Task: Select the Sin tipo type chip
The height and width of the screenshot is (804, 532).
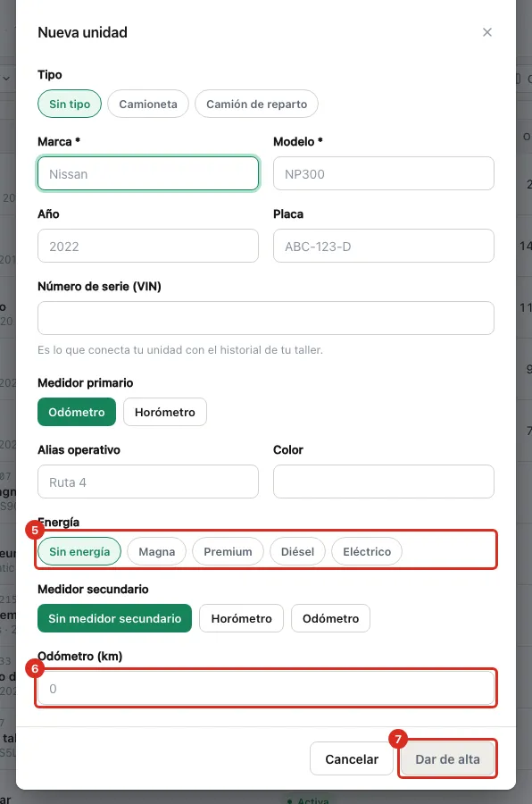Action: (x=70, y=105)
